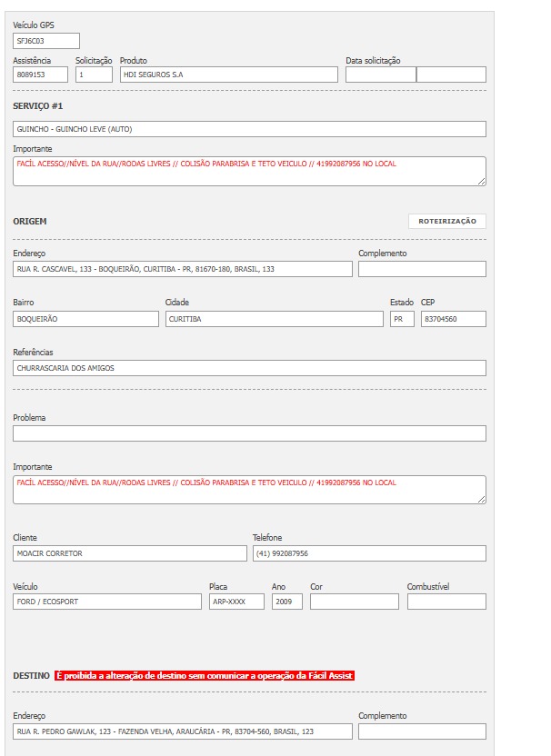Click the SERVIÇO #1 heading
Viewport: 551px width, 756px height.
point(37,106)
